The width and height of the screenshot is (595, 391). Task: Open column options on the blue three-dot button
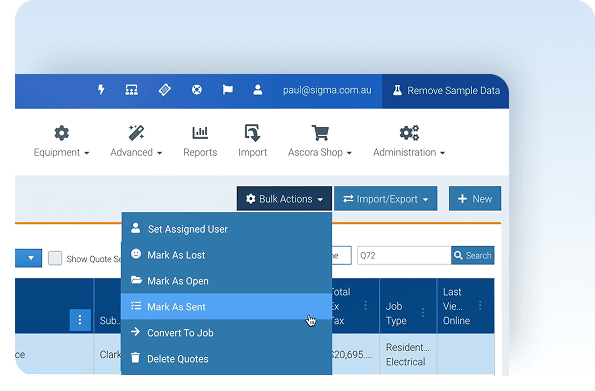(80, 320)
